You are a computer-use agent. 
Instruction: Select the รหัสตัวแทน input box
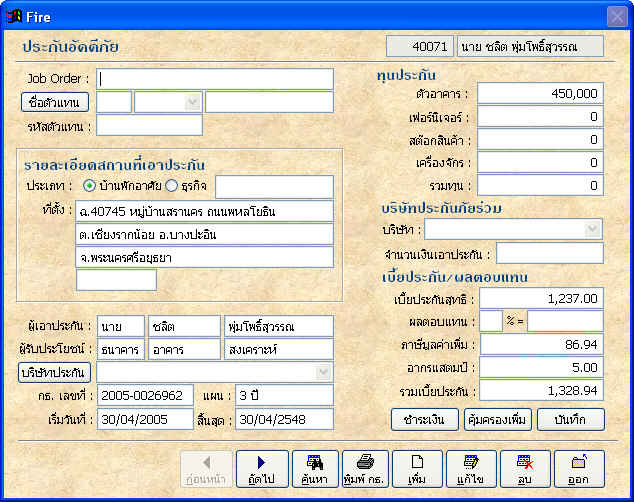pos(149,125)
